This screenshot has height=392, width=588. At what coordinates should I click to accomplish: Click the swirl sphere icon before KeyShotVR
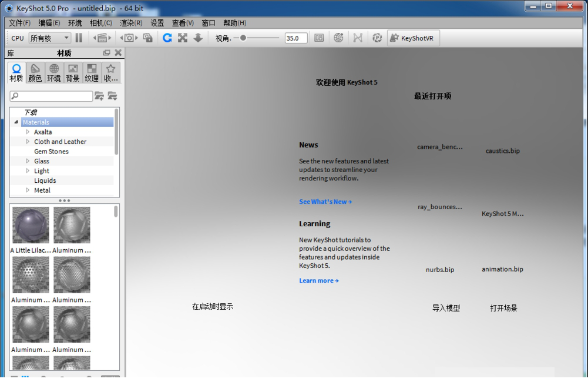point(377,38)
